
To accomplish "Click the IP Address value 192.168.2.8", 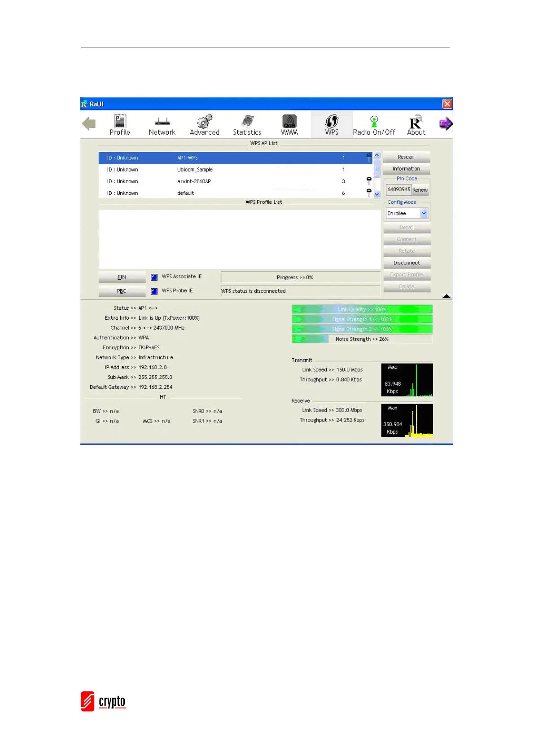I will pos(153,367).
